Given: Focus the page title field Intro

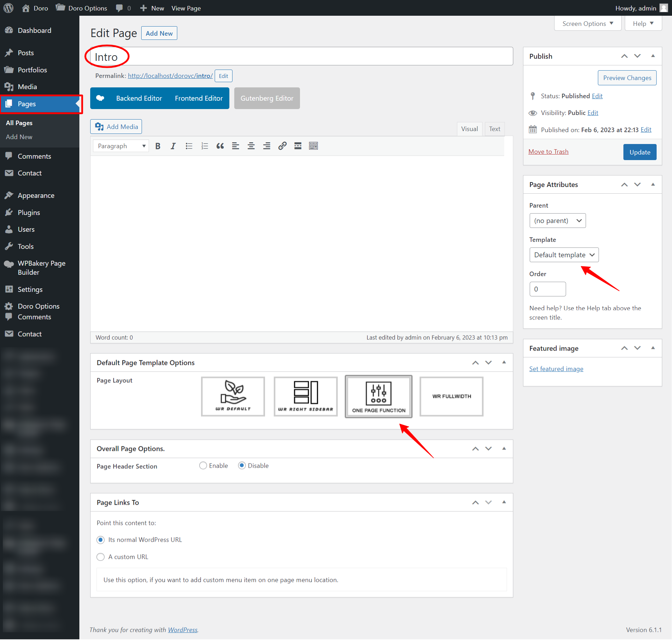Looking at the screenshot, I should (x=301, y=56).
